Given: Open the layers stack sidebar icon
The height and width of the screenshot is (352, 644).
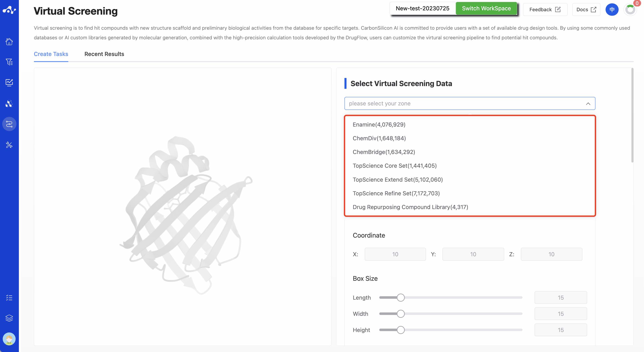Looking at the screenshot, I should tap(9, 318).
